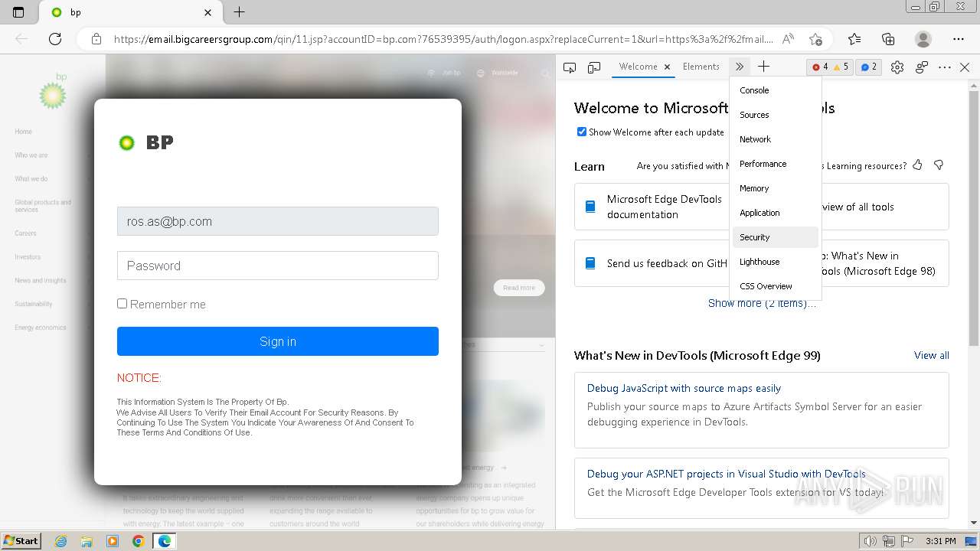
Task: Click the Windows Start button
Action: (21, 541)
